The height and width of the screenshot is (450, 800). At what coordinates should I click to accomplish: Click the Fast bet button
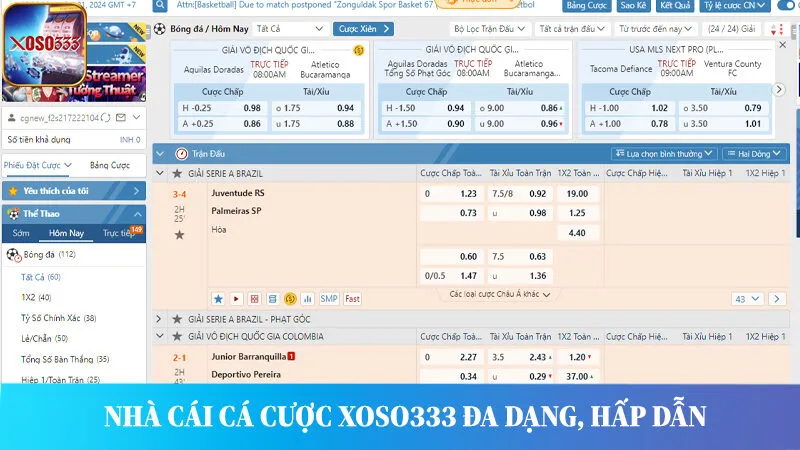[x=353, y=299]
